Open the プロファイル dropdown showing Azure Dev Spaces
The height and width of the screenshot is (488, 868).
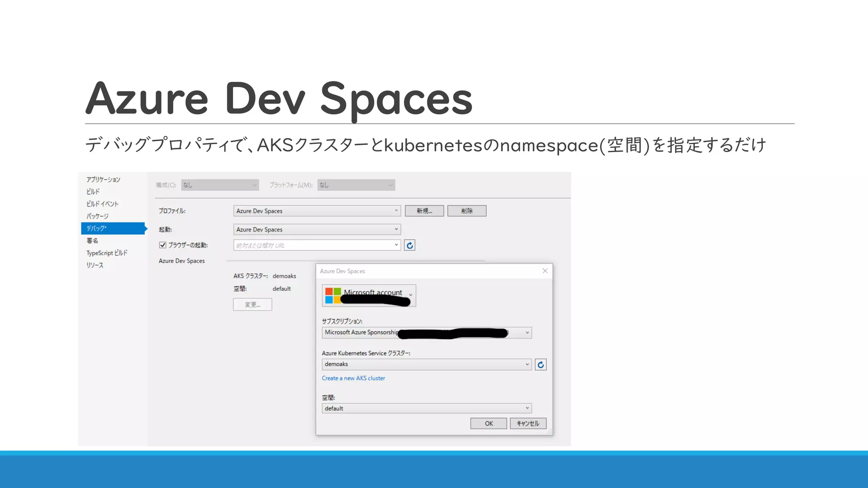[317, 211]
